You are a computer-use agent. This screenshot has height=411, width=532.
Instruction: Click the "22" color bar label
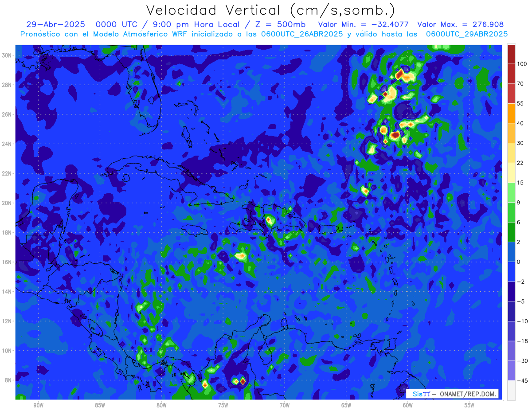click(520, 163)
